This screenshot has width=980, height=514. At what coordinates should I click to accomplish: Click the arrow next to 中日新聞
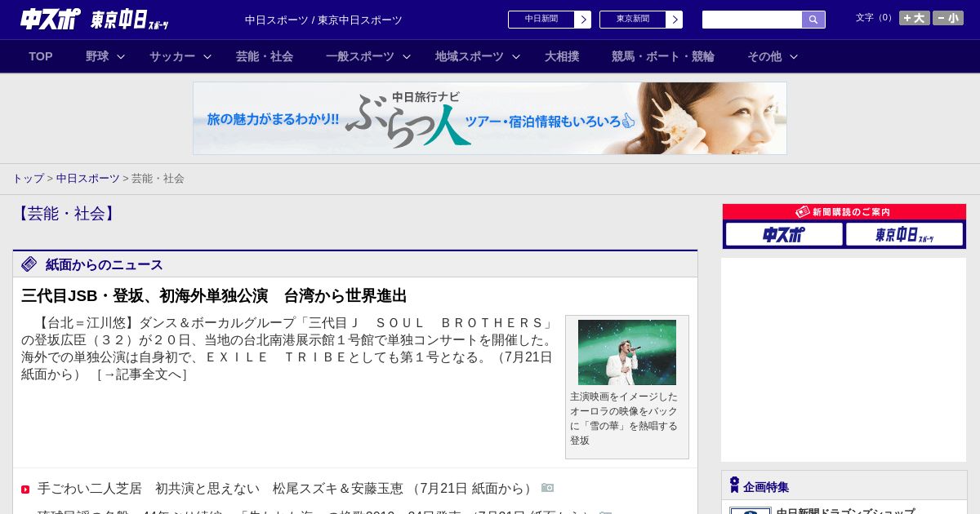coord(582,20)
